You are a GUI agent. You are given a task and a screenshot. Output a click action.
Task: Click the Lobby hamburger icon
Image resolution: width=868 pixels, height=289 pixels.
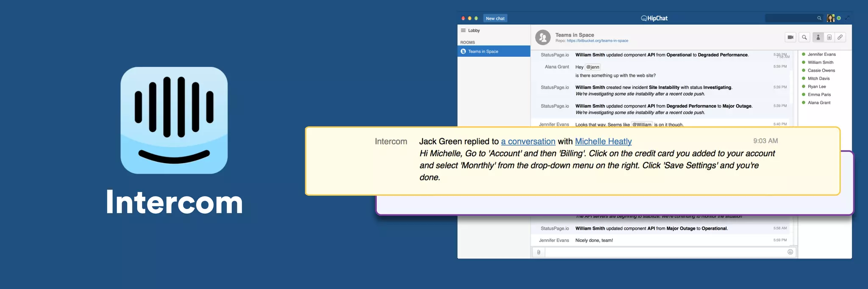463,30
